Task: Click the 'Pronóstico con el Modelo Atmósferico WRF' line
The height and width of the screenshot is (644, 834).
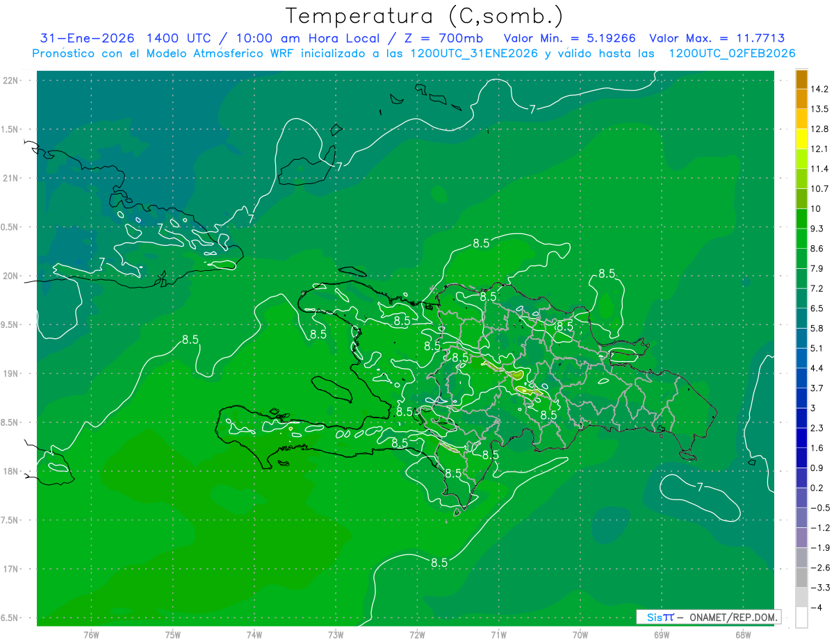Action: coord(165,53)
